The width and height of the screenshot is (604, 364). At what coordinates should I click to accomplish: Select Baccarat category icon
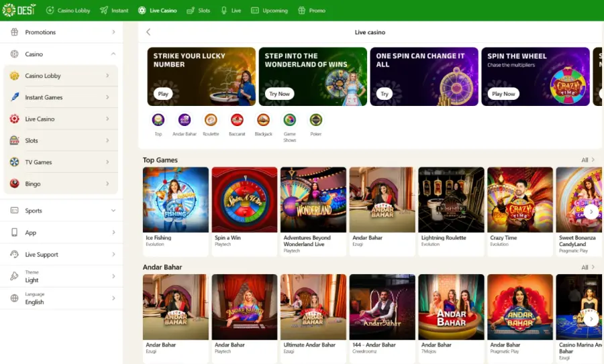tap(237, 120)
